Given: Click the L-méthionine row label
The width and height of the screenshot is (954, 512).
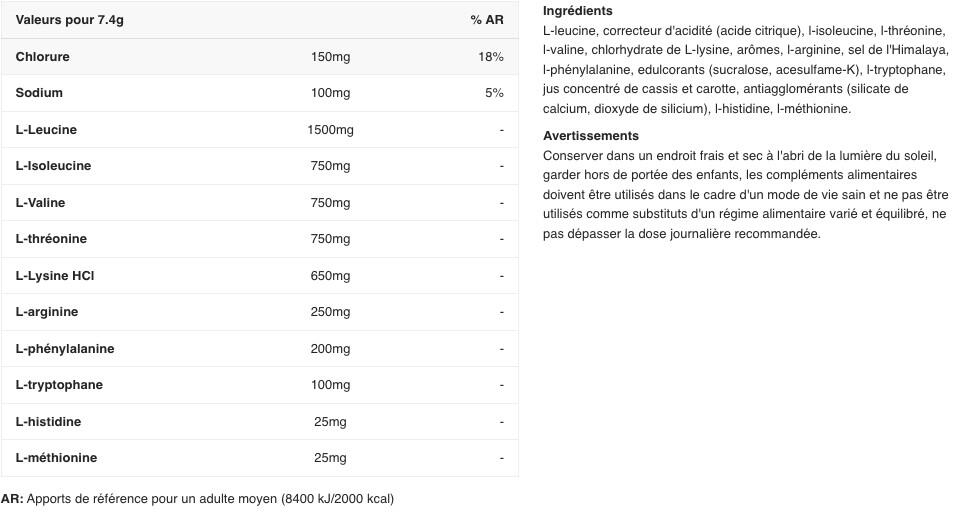Looking at the screenshot, I should 56,458.
